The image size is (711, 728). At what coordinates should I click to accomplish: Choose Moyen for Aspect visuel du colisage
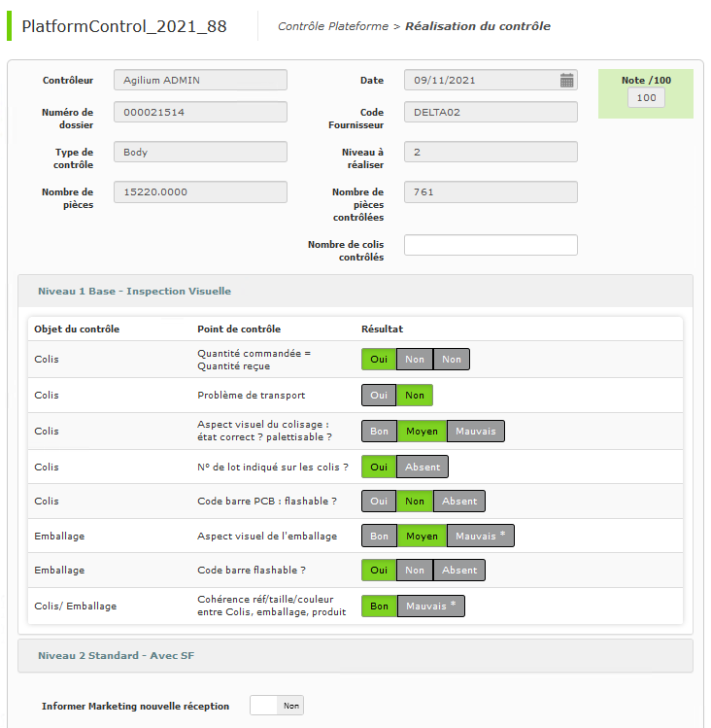click(x=422, y=431)
